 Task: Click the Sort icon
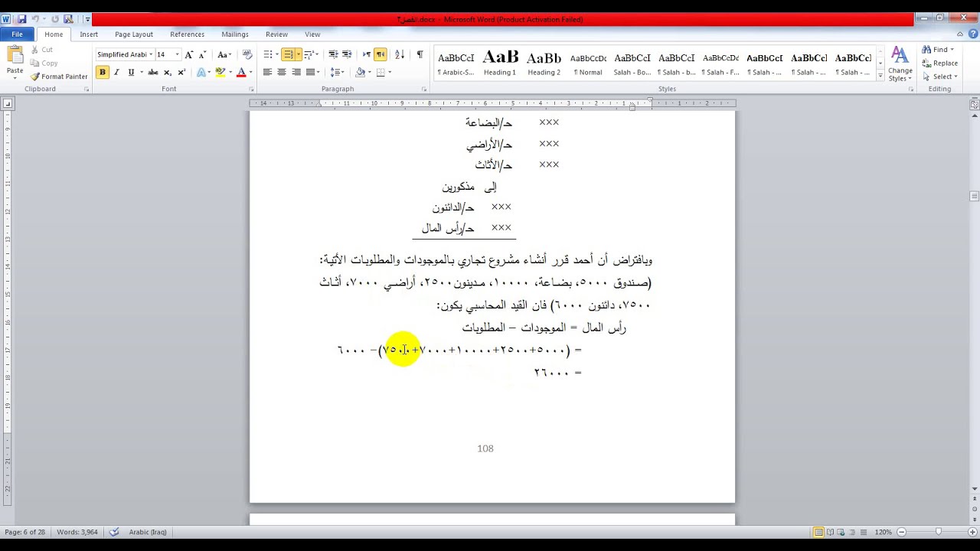pos(400,54)
